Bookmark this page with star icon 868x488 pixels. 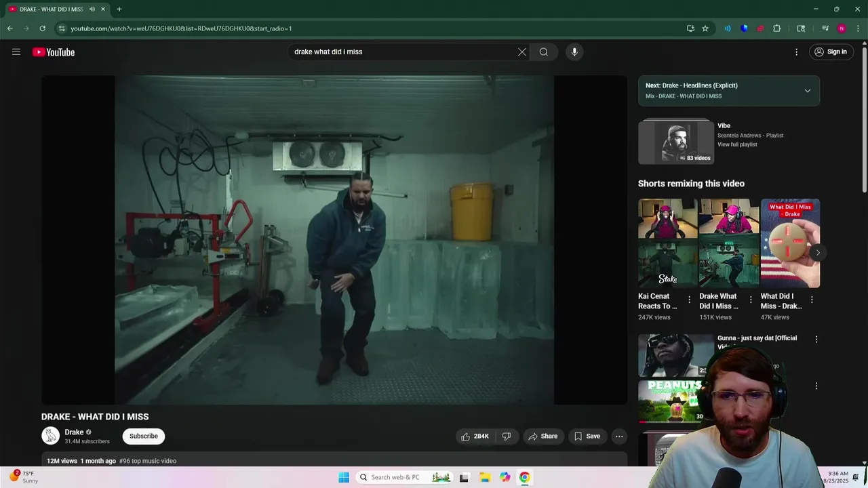click(x=705, y=28)
